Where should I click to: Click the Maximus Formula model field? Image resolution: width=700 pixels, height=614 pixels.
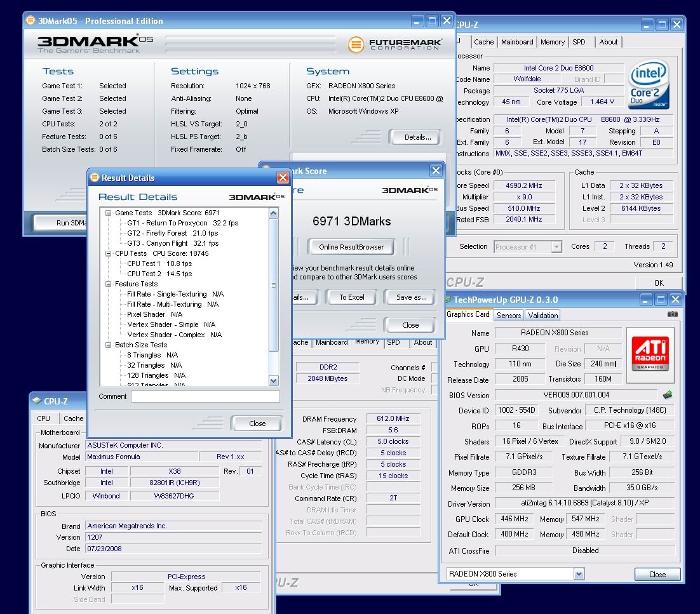[142, 457]
